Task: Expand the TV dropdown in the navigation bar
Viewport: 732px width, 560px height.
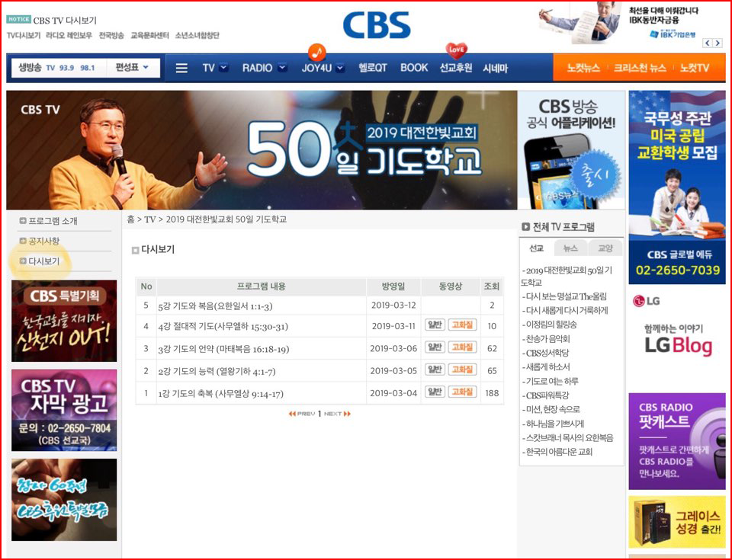Action: (224, 68)
